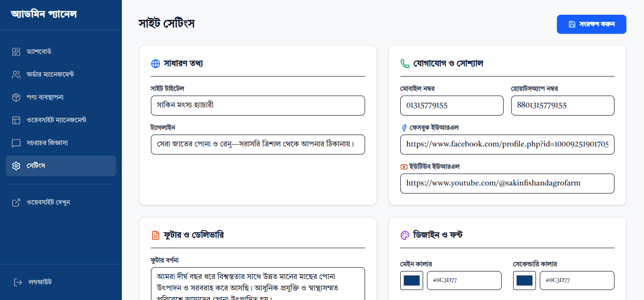Click the লগআউট link
The image size is (644, 300).
click(x=40, y=282)
